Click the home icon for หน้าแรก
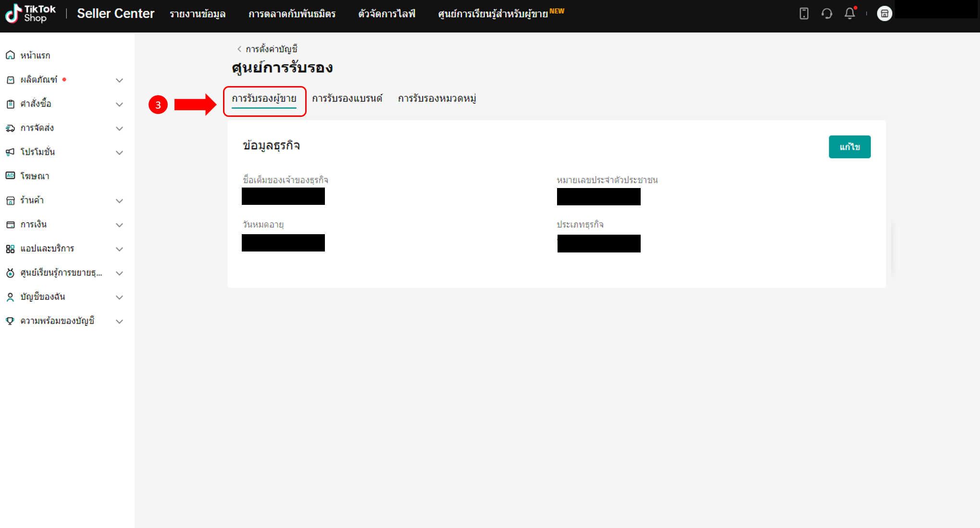The image size is (980, 528). click(10, 55)
